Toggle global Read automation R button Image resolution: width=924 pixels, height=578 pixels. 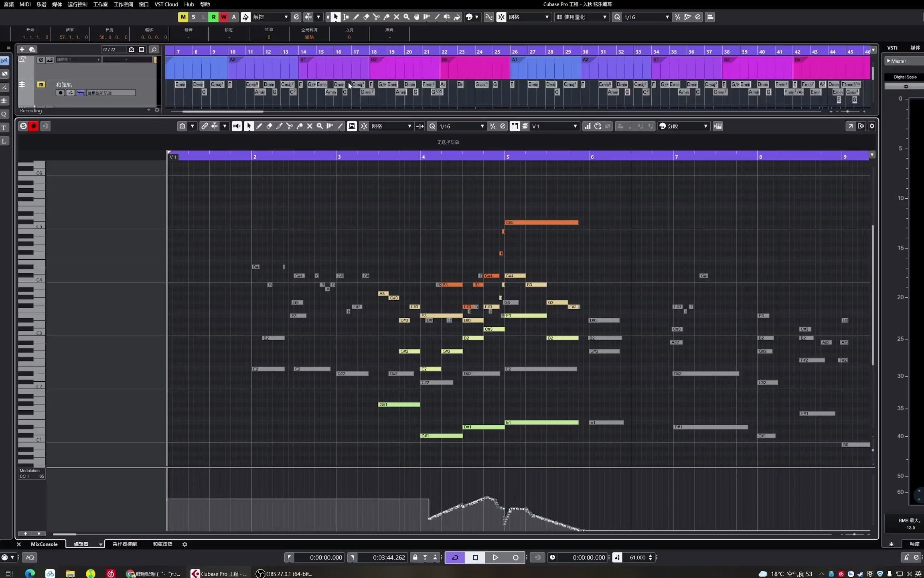(x=213, y=17)
